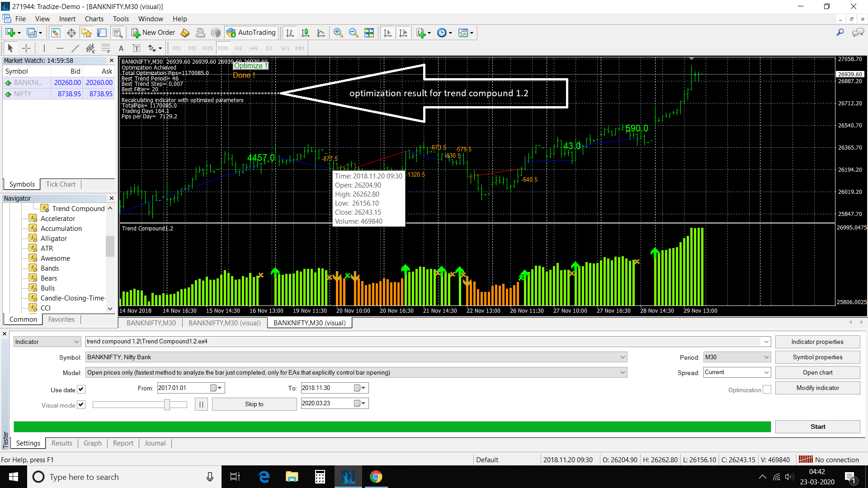Switch to the Journal tab
Screen dimensions: 868x488
(155, 443)
